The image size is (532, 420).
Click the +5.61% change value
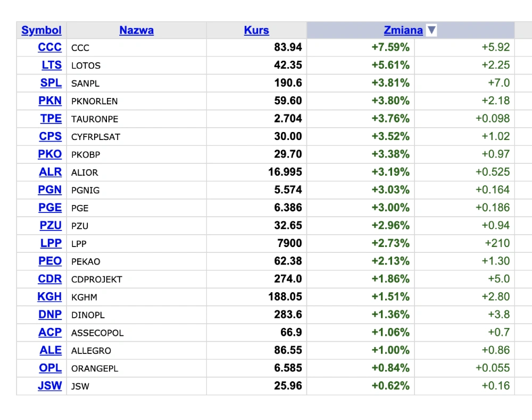pyautogui.click(x=390, y=65)
